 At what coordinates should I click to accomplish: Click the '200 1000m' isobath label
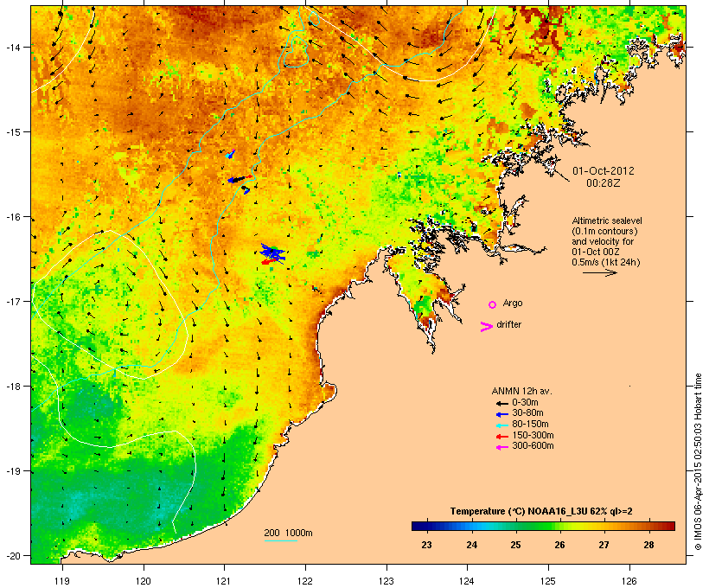point(288,533)
